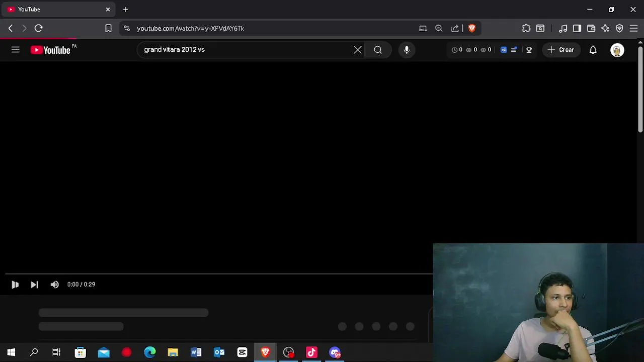Viewport: 644px width, 362px height.
Task: Launch Microsoft Store from taskbar
Action: tap(80, 352)
